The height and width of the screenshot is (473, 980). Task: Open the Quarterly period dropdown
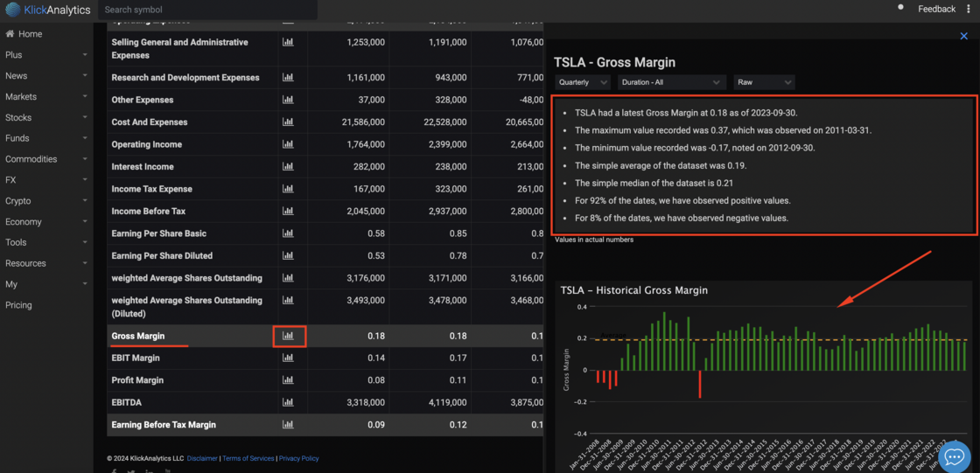(x=583, y=82)
